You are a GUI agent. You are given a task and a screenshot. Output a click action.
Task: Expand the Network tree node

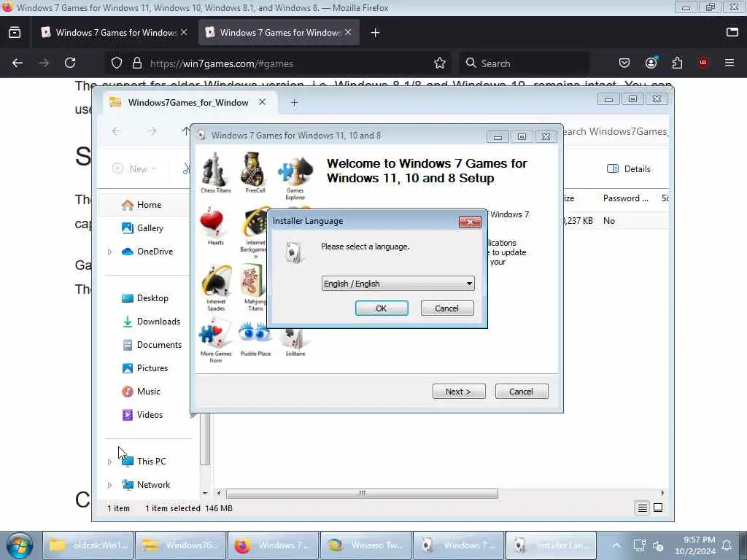(109, 485)
